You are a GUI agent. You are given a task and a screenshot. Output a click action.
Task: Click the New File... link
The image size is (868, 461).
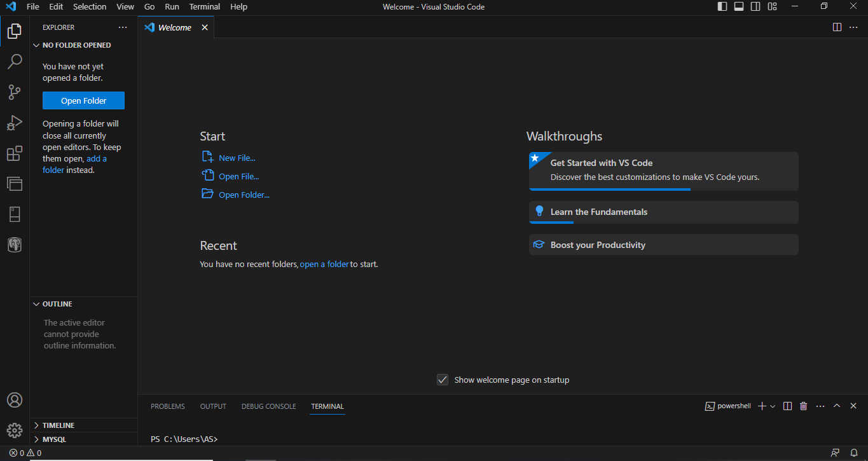pyautogui.click(x=237, y=158)
